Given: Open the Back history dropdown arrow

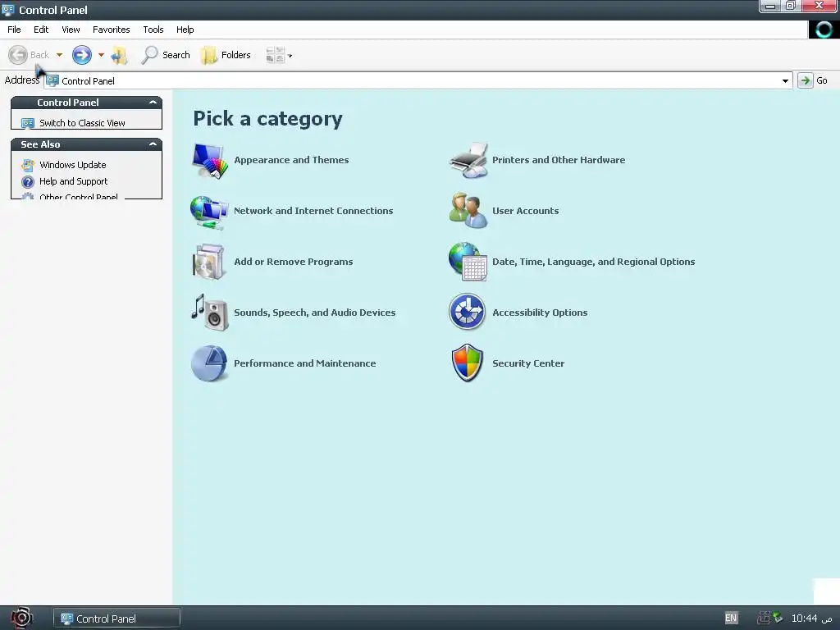Looking at the screenshot, I should 59,55.
